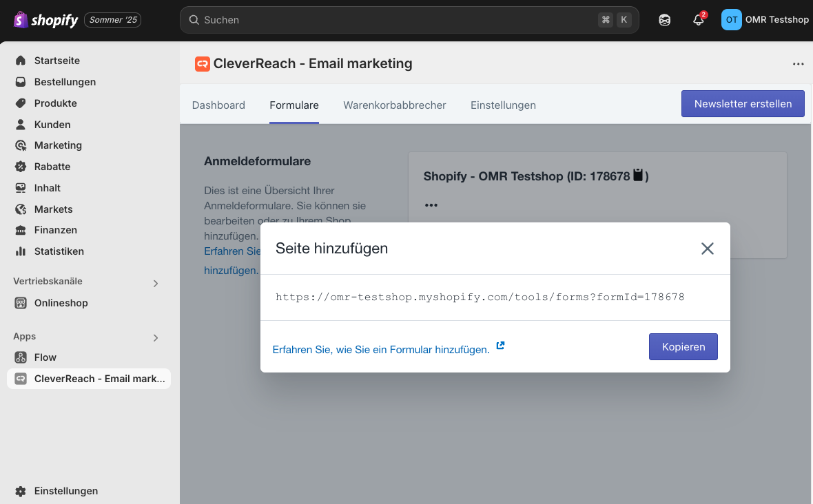Click the Anmeldeformulare heading

click(257, 161)
